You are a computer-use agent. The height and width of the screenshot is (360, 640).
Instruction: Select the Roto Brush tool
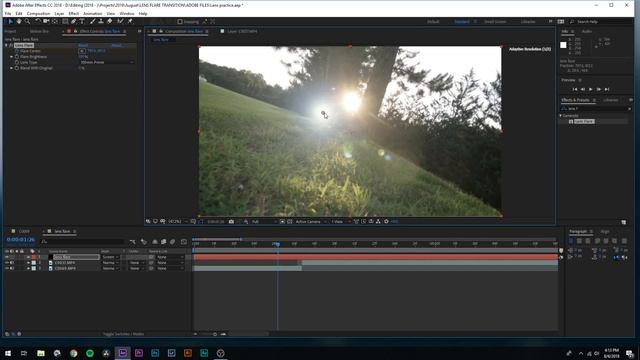click(x=120, y=21)
